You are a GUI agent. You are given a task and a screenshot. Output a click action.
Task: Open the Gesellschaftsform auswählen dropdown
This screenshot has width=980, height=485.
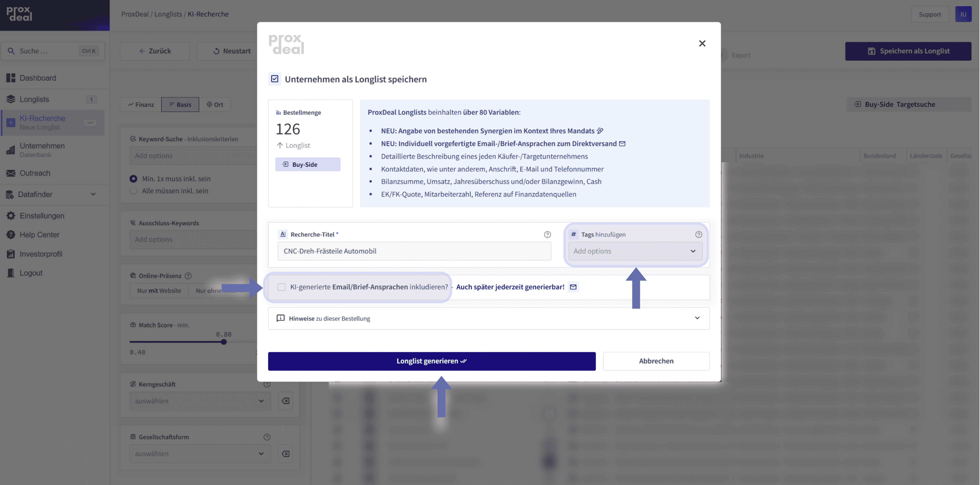200,453
